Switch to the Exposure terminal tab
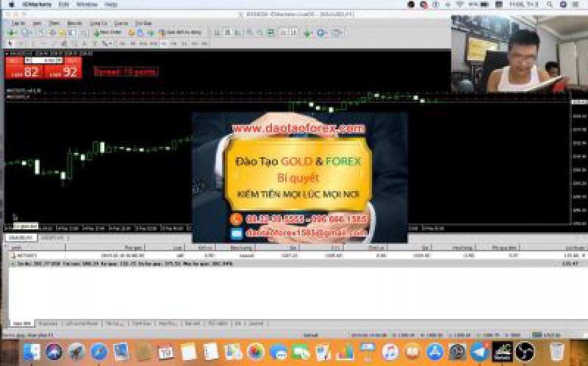This screenshot has height=366, width=588. (49, 324)
